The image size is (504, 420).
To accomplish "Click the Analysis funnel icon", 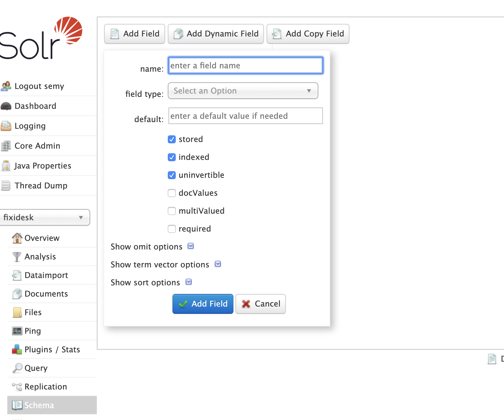I will pyautogui.click(x=17, y=257).
